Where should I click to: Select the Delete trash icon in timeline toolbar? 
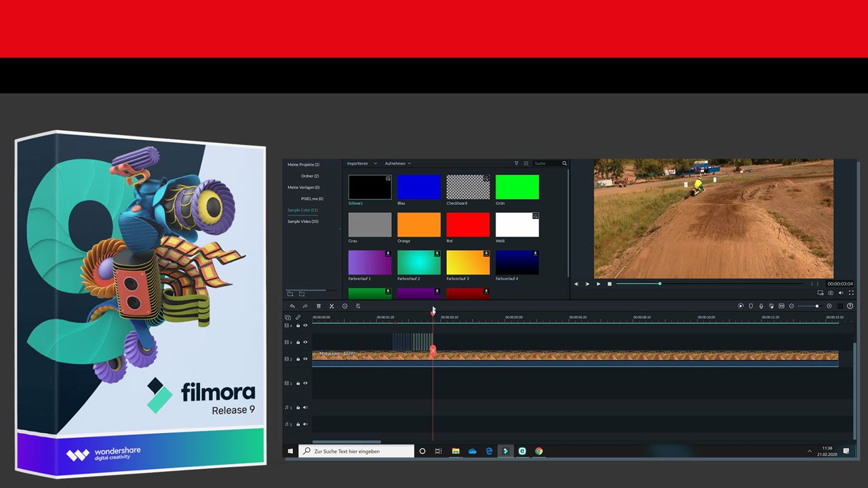pos(319,306)
